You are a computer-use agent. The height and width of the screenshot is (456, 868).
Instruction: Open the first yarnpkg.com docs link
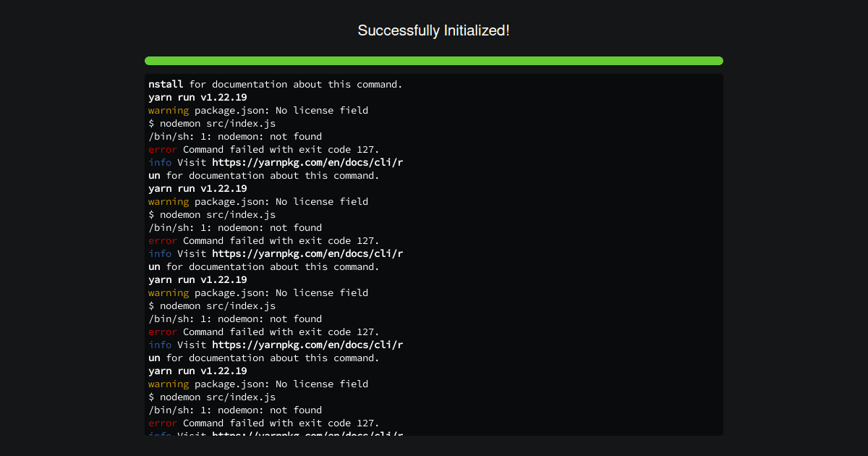point(307,163)
